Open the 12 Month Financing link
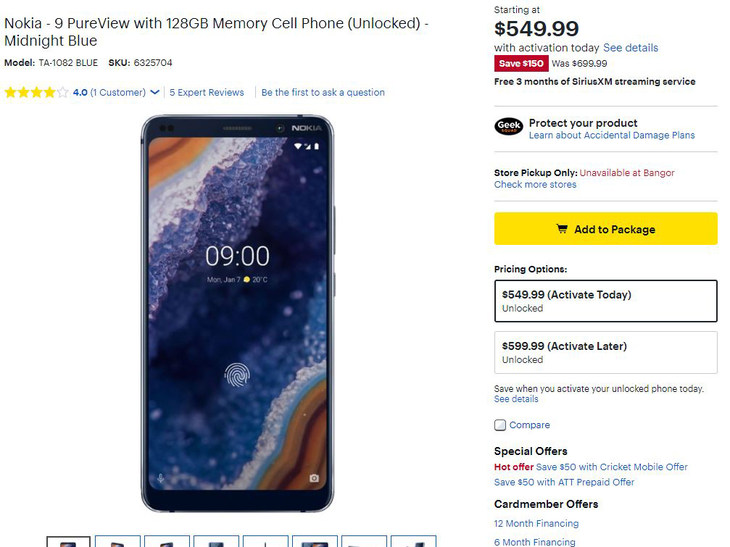730x547 pixels. click(x=536, y=523)
